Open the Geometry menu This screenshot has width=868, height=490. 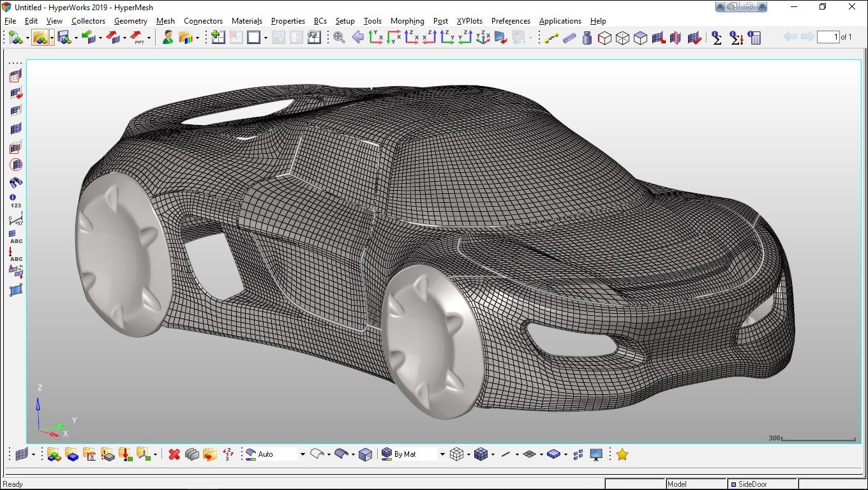pos(131,21)
